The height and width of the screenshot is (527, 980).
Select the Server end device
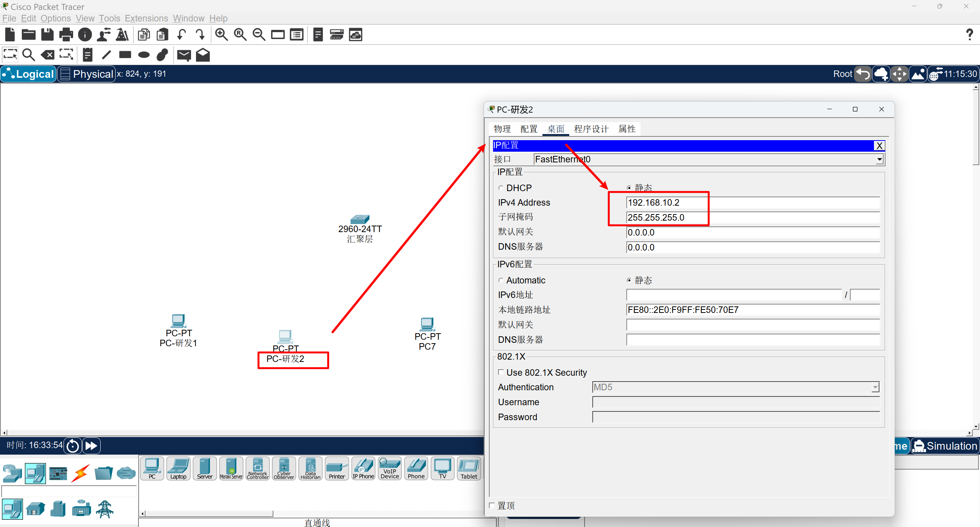pos(205,468)
